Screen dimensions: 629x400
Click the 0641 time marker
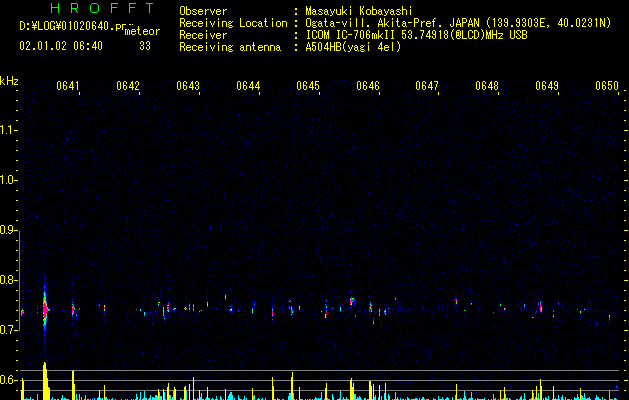point(67,86)
